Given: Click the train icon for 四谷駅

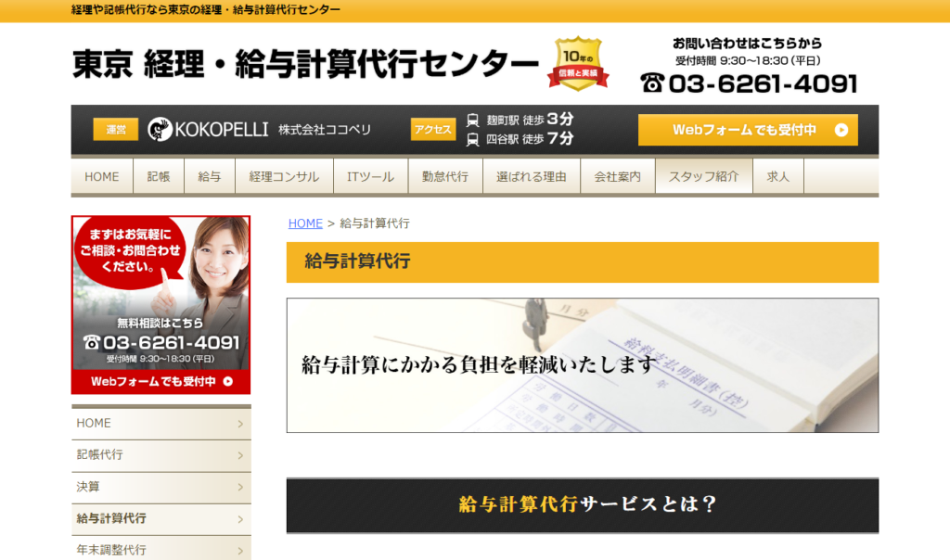Looking at the screenshot, I should coord(473,139).
